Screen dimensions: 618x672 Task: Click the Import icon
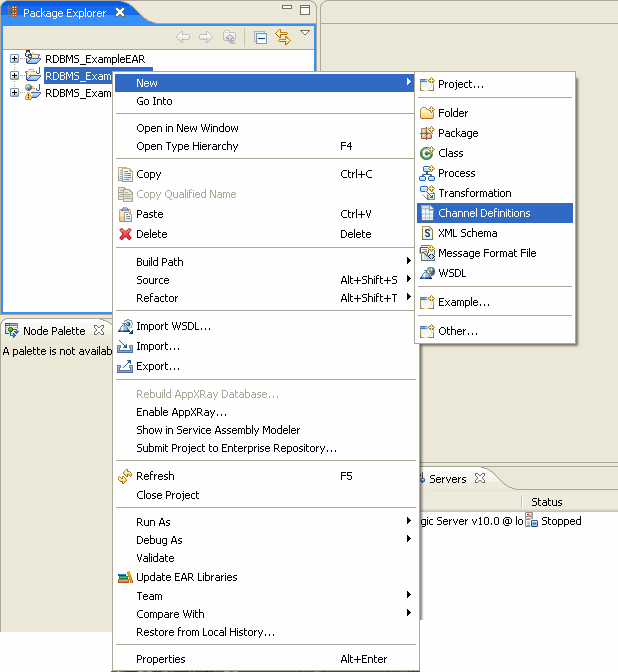point(125,346)
